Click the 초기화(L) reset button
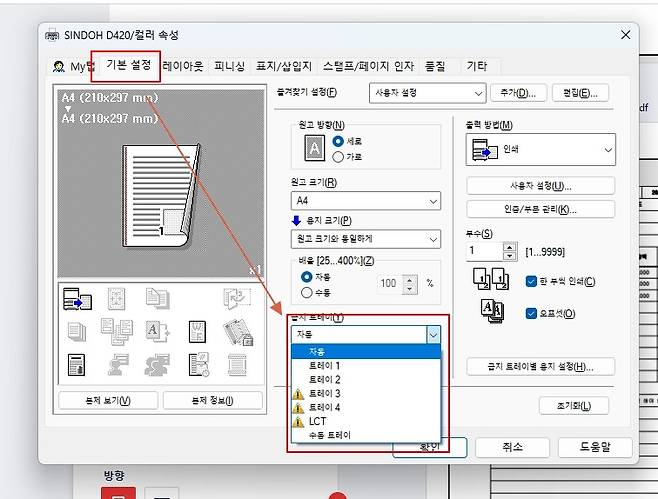The height and width of the screenshot is (499, 658). click(x=574, y=406)
